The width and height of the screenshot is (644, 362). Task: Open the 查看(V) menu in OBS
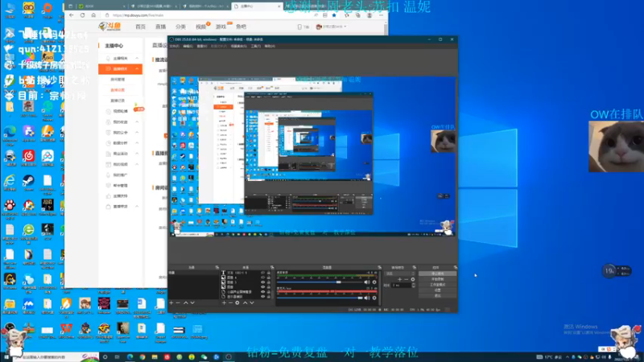click(202, 46)
